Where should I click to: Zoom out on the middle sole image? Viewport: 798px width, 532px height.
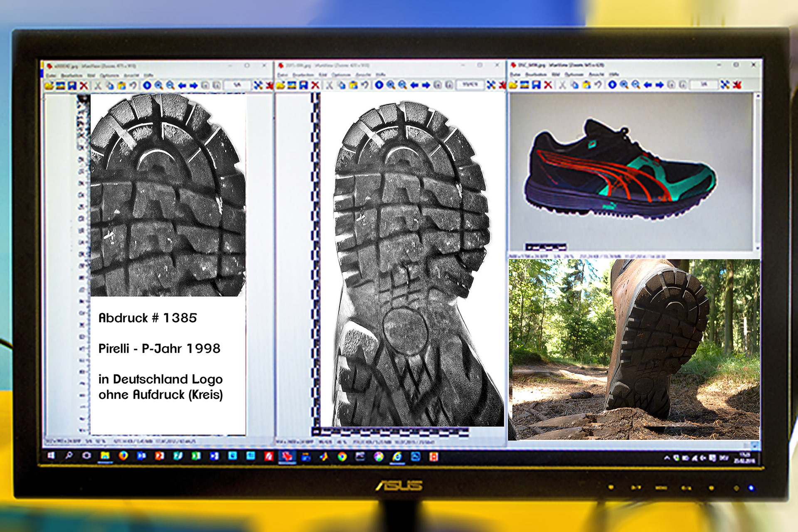coord(402,85)
